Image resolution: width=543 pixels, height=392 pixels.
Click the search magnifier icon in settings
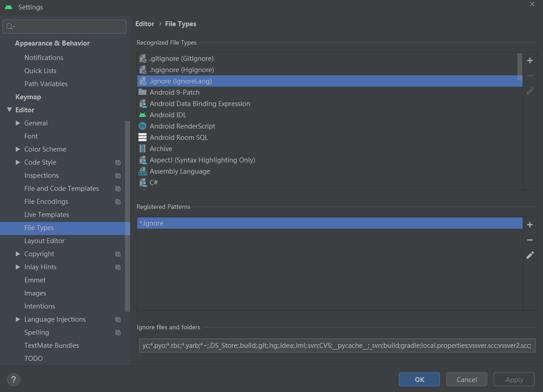pos(10,27)
